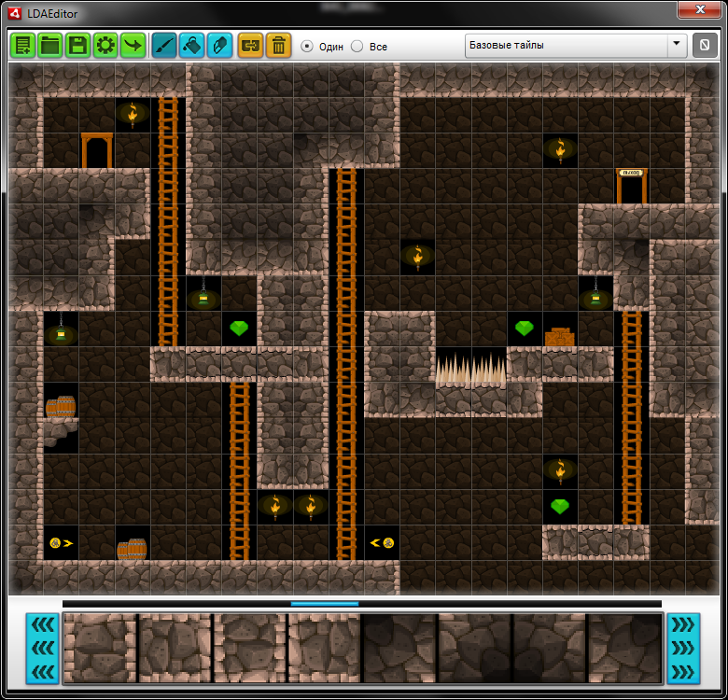Viewport: 728px width, 700px height.
Task: Open settings with the green gear icon
Action: click(105, 45)
